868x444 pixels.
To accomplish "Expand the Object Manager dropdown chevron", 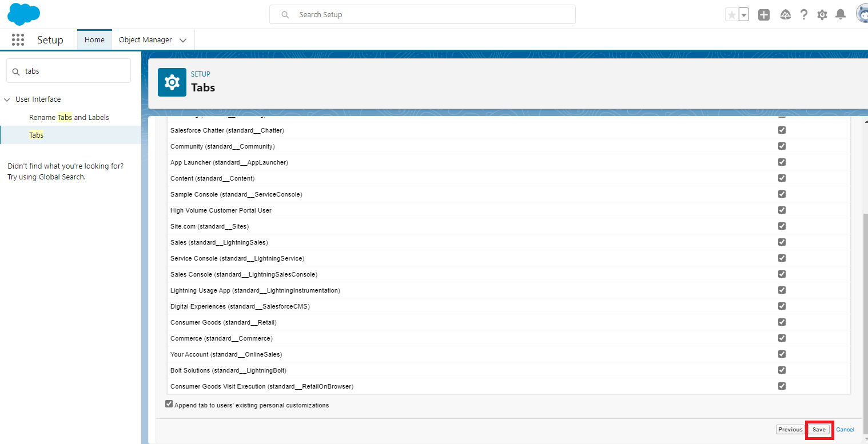I will click(183, 41).
